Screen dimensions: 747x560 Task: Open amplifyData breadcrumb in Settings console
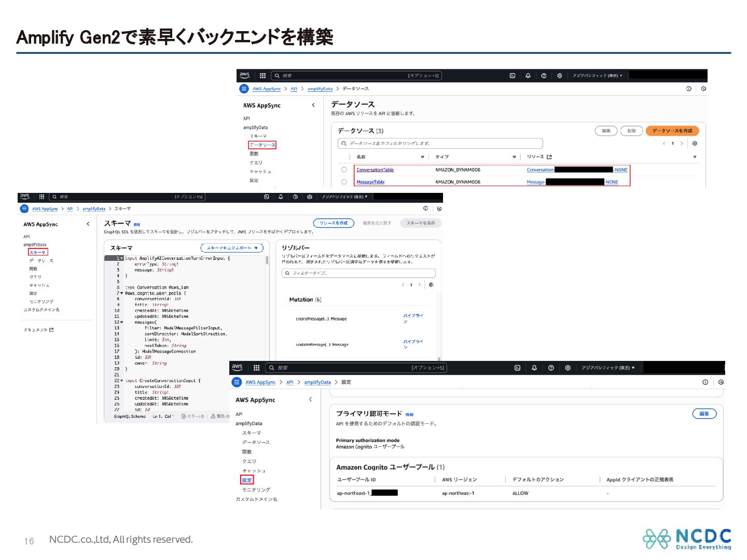pyautogui.click(x=317, y=382)
